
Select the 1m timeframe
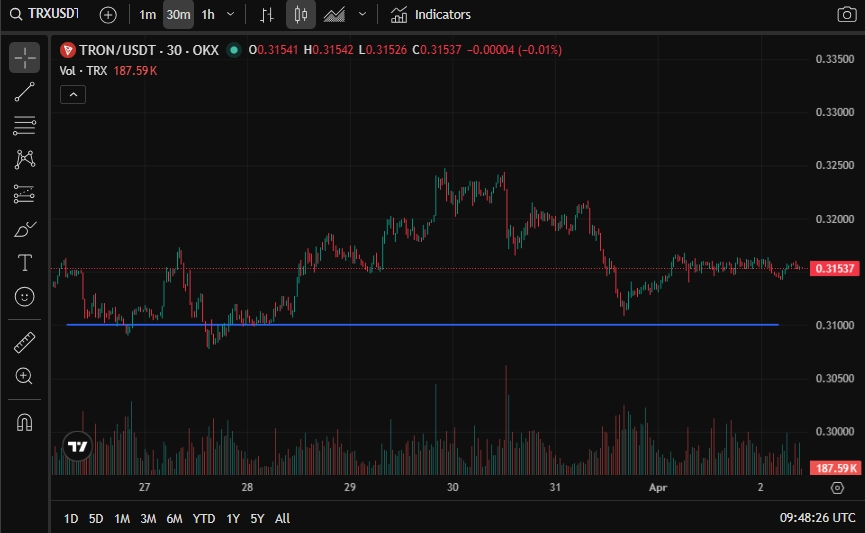click(147, 15)
